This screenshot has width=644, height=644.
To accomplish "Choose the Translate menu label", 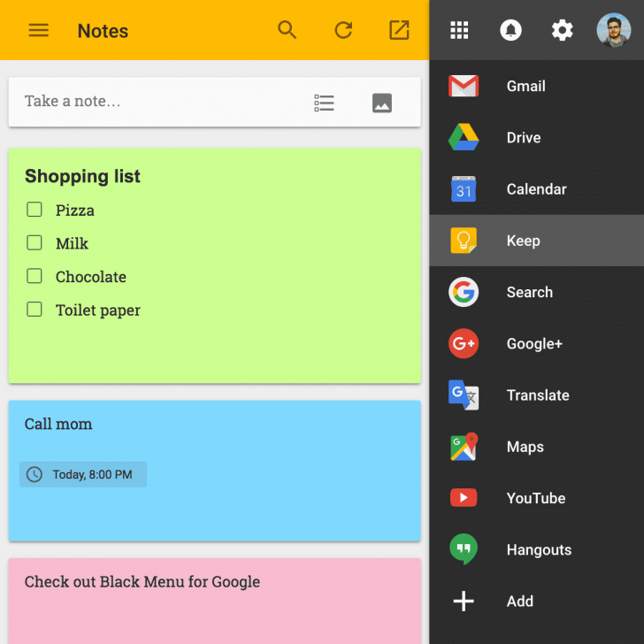I will pos(538,395).
